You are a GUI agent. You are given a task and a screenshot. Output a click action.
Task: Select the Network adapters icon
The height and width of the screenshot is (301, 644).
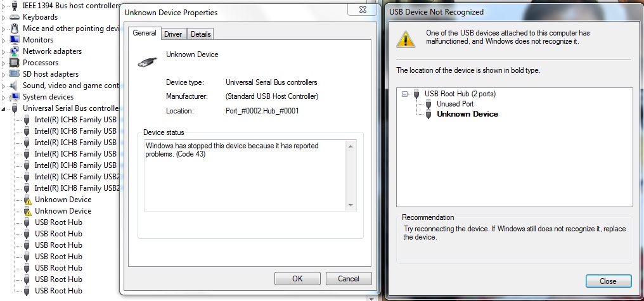[15, 51]
